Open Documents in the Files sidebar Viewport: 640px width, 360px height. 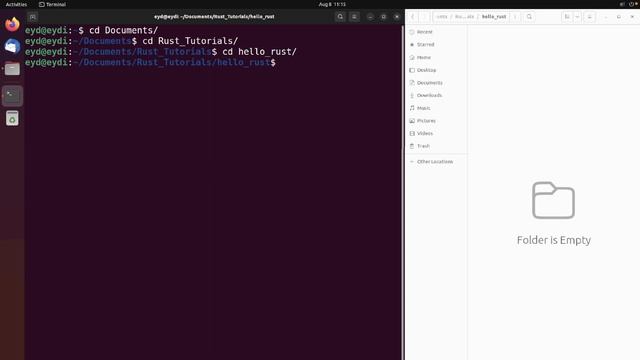tap(436, 83)
